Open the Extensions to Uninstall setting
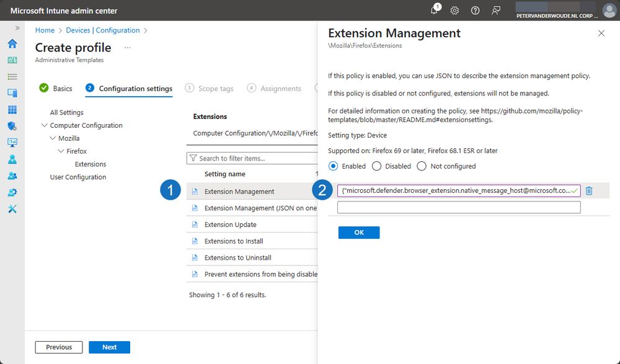This screenshot has width=620, height=364. 237,257
